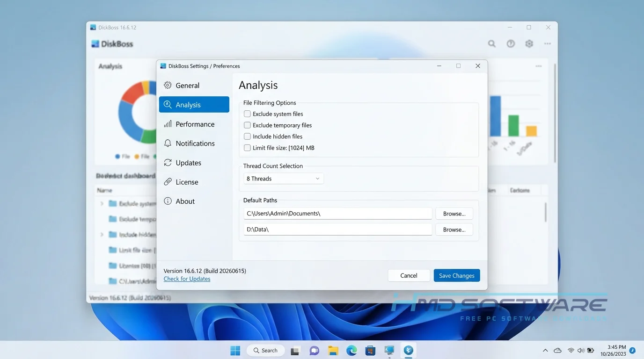Open help icon in DiskBoss main window
The height and width of the screenshot is (359, 644).
coord(511,43)
